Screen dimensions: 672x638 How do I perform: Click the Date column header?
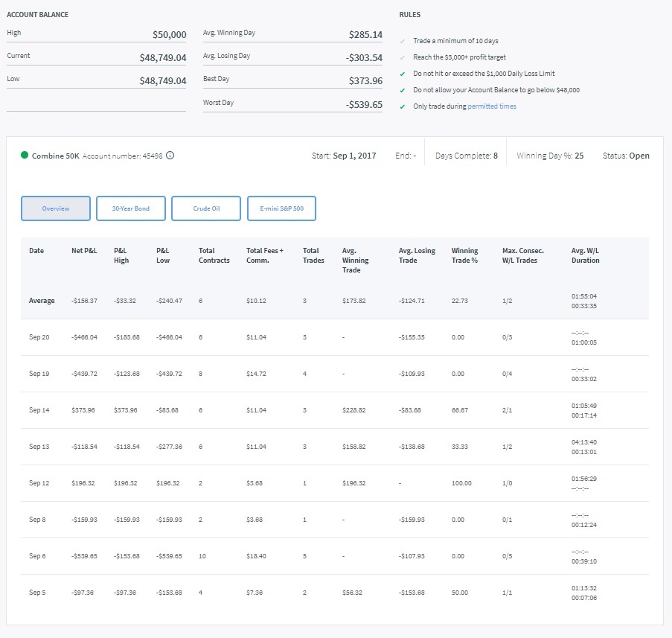coord(36,250)
